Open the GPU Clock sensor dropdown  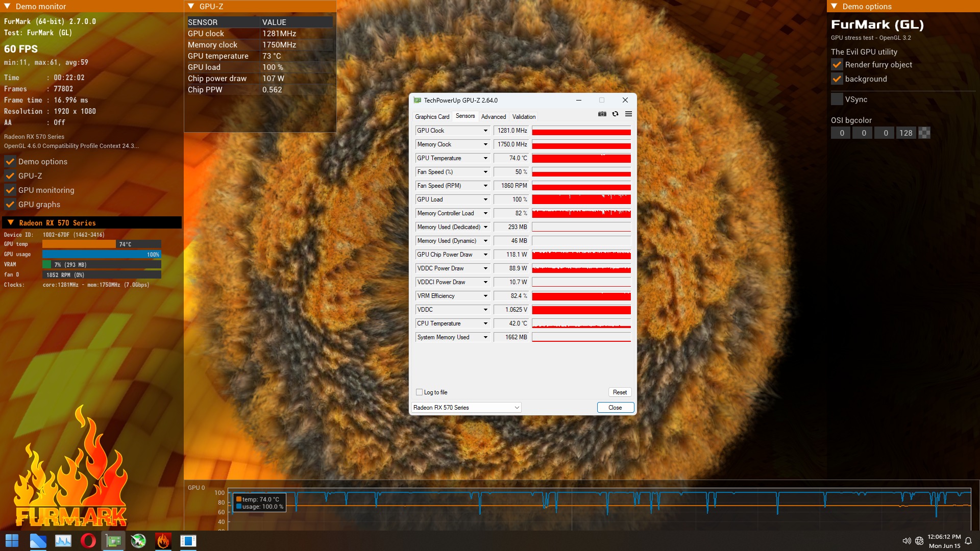pyautogui.click(x=485, y=131)
